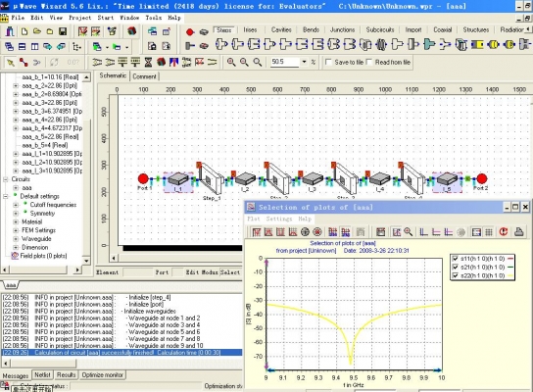This screenshot has height=392, width=533.
Task: Click the tree panel scroll-down arrow
Action: click(x=86, y=261)
